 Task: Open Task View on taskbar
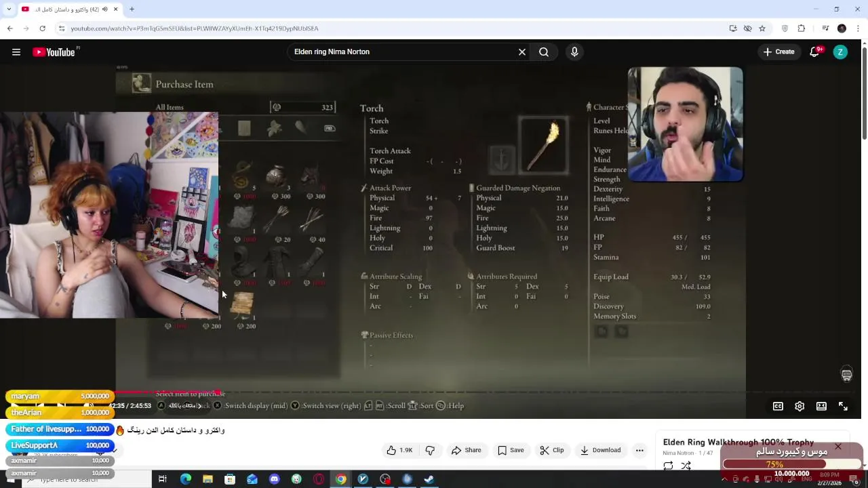point(163,479)
